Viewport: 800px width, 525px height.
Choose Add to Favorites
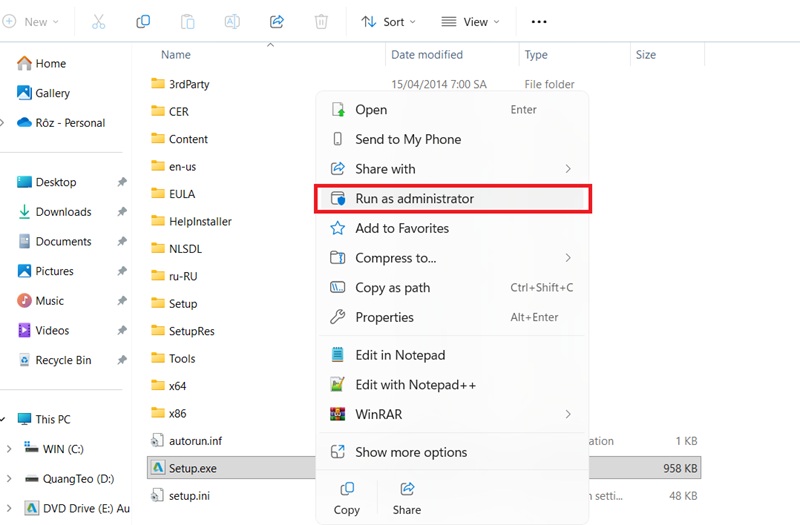451,228
